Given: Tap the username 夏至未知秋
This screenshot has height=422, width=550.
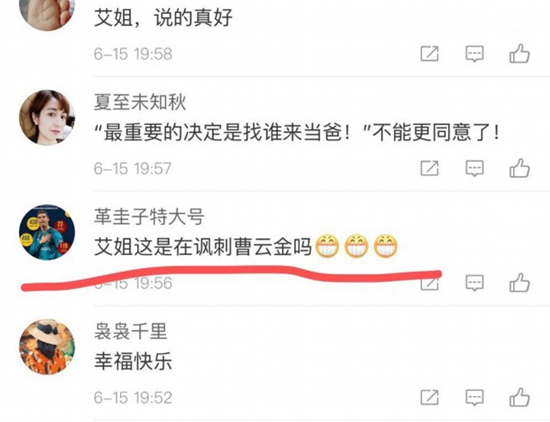Looking at the screenshot, I should 140,102.
